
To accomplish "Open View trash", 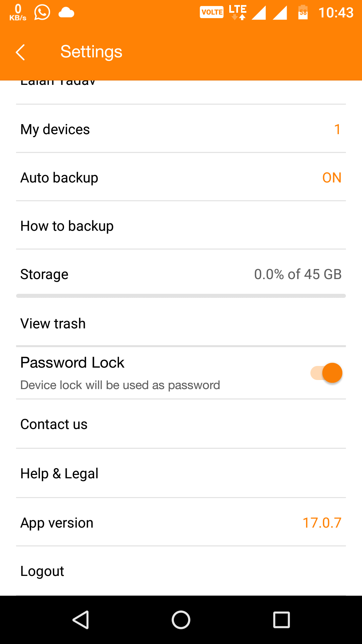I will coord(181,324).
